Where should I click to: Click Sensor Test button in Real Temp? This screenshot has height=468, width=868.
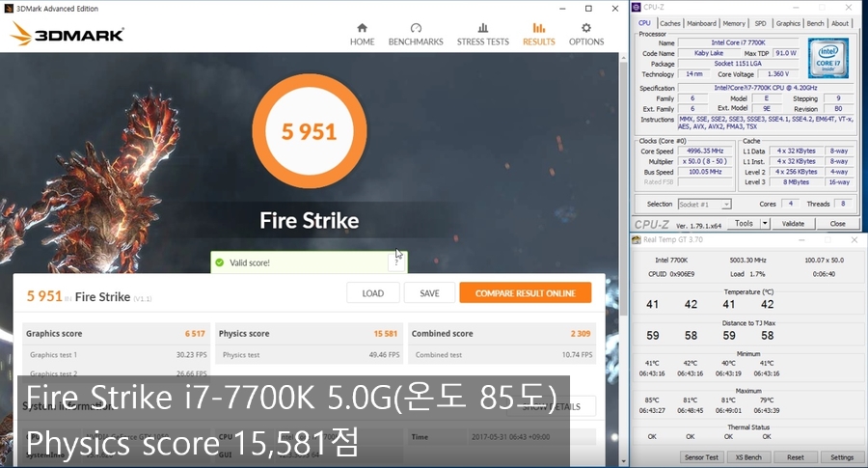tap(701, 457)
